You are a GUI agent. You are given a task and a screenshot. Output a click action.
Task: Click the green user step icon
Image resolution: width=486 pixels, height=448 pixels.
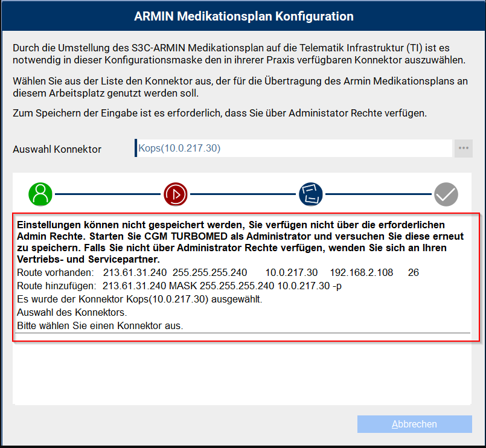[40, 194]
